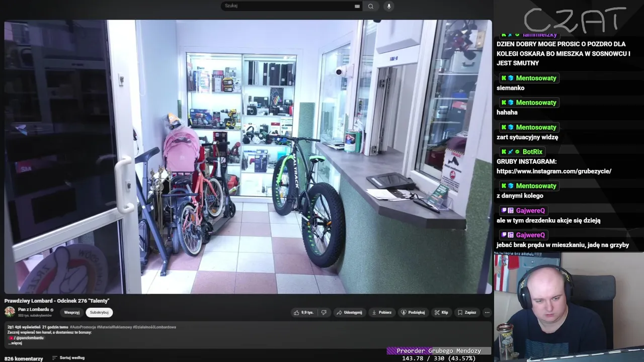
Task: Open the Sortuj według sort dropdown
Action: click(x=68, y=358)
